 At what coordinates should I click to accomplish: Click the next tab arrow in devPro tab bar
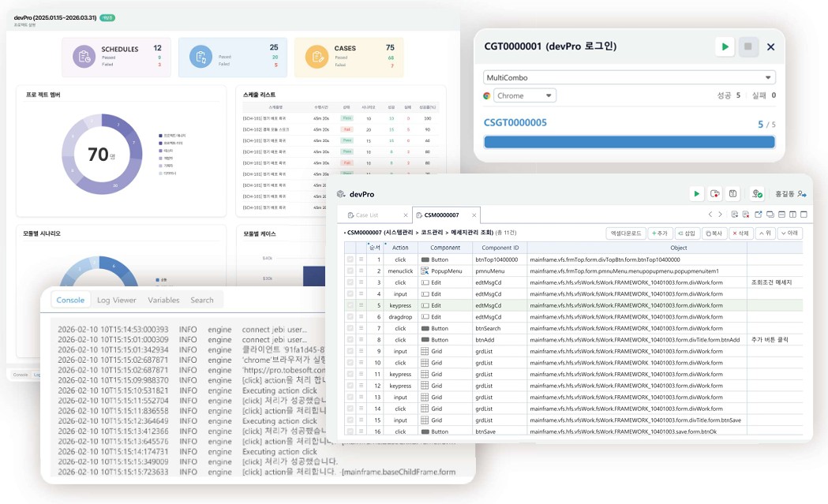[x=720, y=215]
